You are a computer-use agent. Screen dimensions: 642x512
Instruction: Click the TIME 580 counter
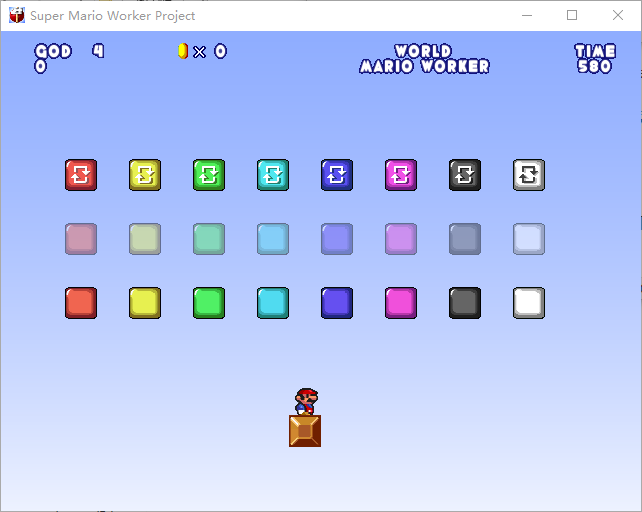(x=595, y=59)
